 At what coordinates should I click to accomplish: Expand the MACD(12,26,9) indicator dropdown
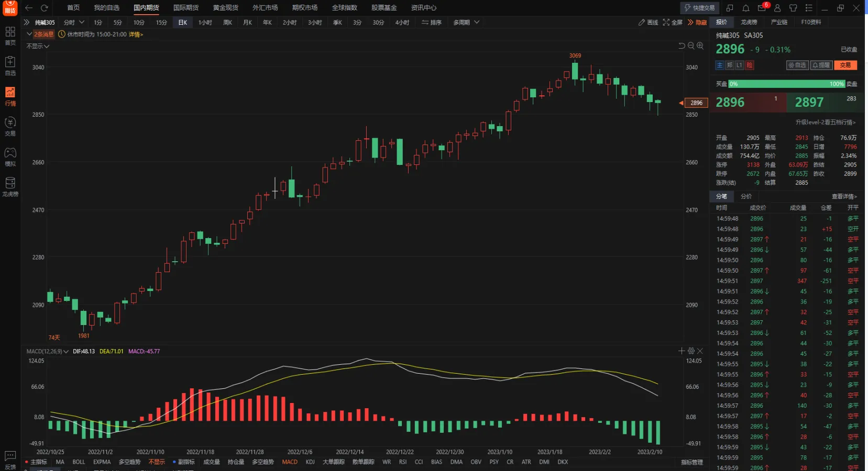(48, 351)
